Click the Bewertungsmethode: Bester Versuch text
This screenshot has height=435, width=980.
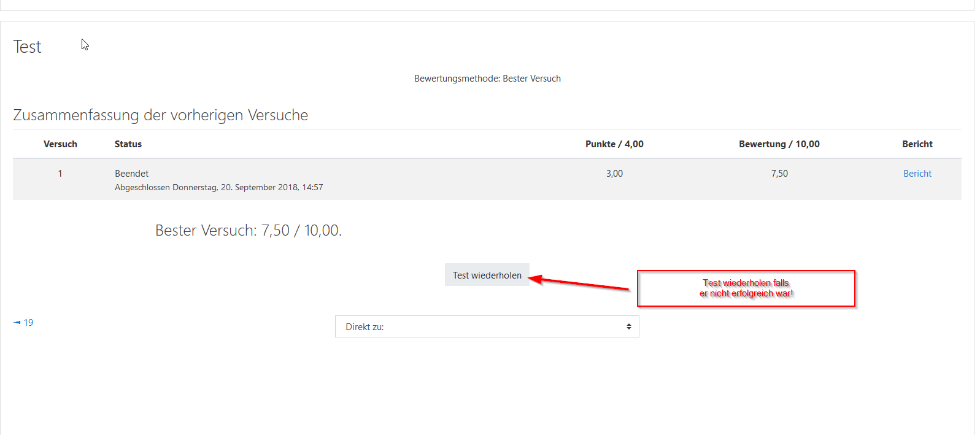pyautogui.click(x=487, y=79)
